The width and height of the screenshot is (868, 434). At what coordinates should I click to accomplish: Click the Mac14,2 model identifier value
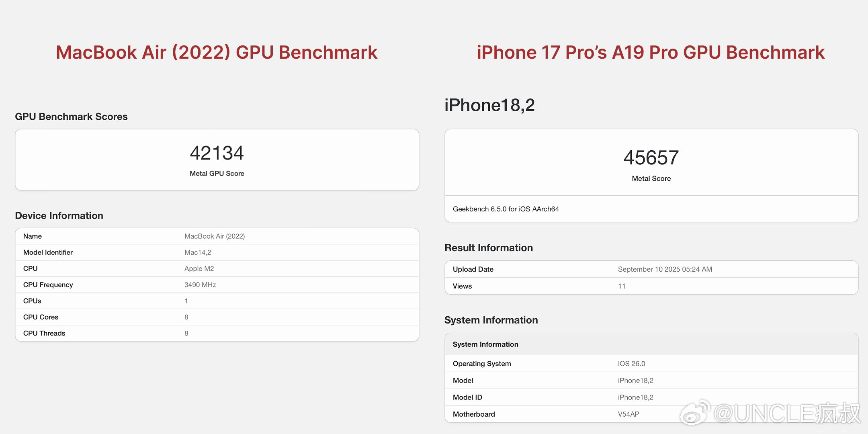coord(198,252)
